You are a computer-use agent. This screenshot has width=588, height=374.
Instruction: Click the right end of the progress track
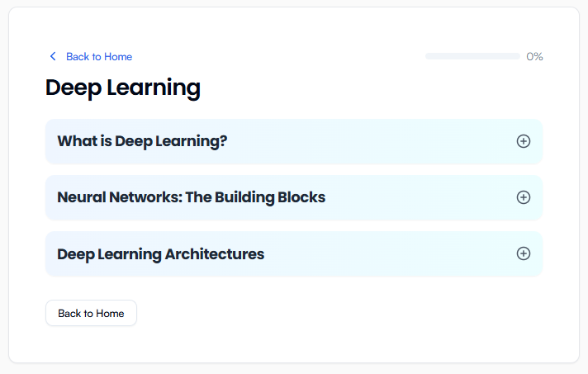pyautogui.click(x=517, y=56)
